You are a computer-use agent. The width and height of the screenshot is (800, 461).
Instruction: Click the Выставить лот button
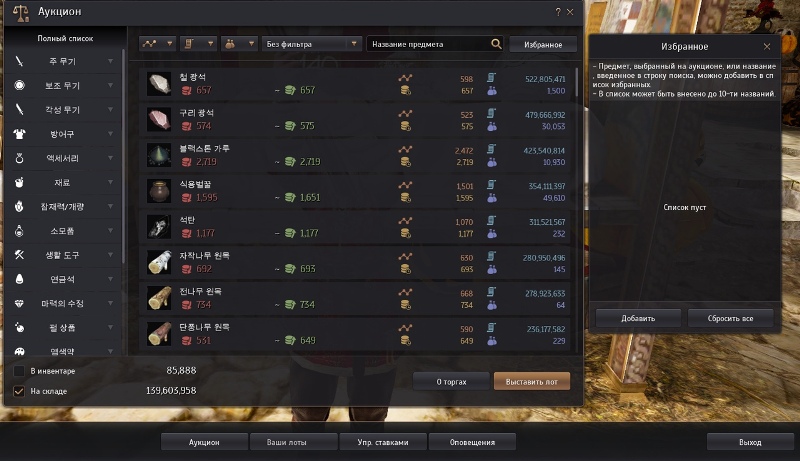tap(532, 381)
